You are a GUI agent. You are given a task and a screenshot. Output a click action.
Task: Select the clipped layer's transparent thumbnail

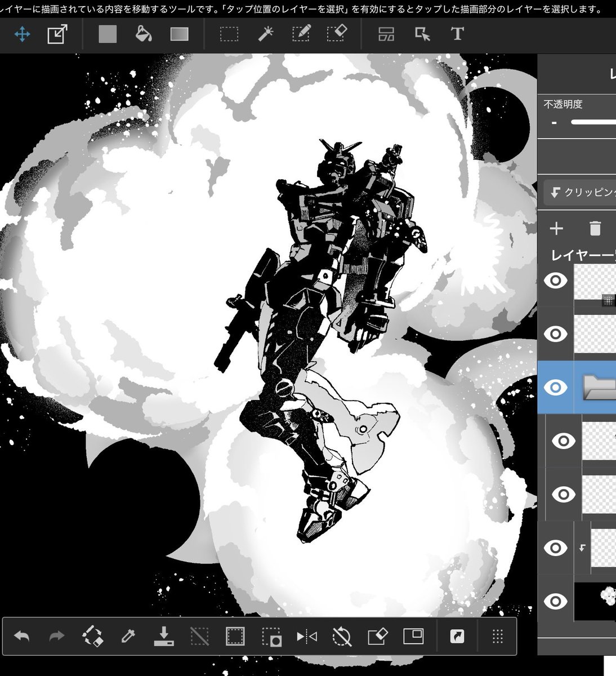coord(603,548)
